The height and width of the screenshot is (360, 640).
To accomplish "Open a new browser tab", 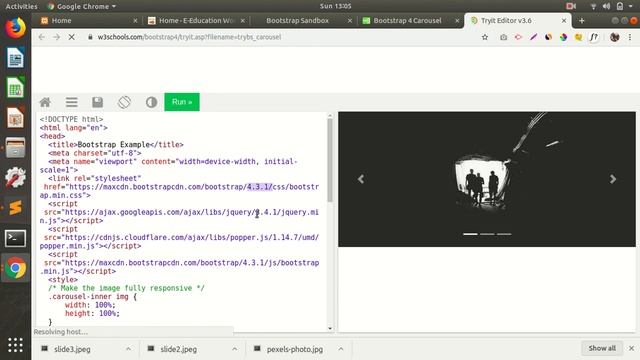I will pyautogui.click(x=582, y=20).
